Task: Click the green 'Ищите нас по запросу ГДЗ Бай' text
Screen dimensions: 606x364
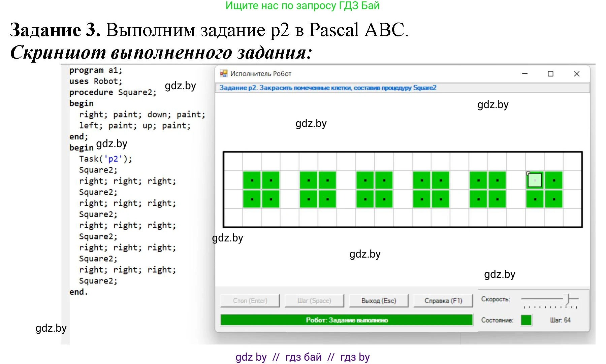Action: (302, 6)
